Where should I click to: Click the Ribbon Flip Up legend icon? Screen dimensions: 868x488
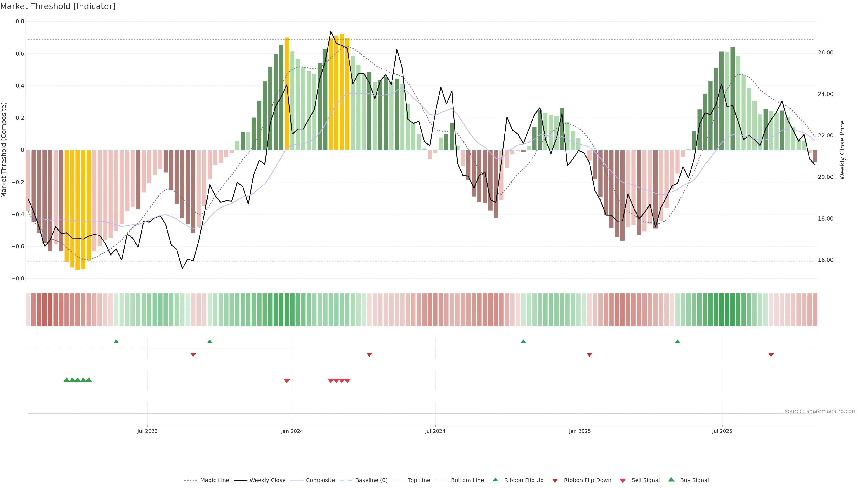tap(495, 480)
